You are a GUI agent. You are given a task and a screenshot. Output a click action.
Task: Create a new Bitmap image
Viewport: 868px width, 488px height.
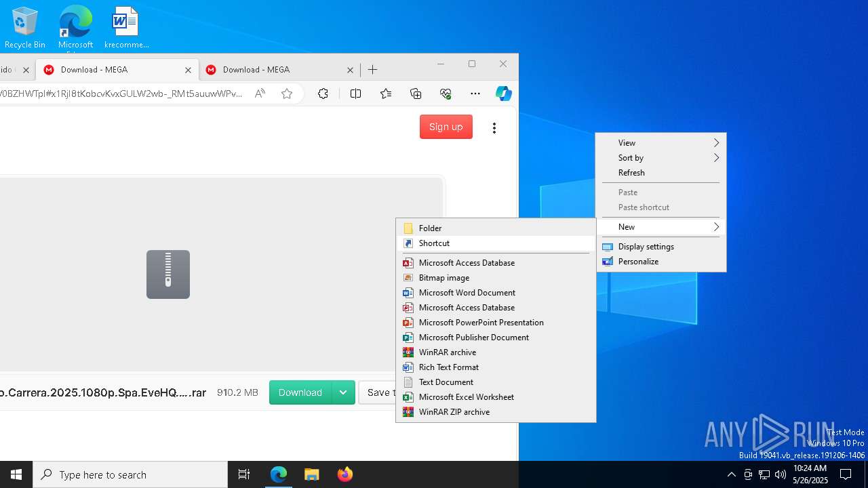pyautogui.click(x=496, y=277)
